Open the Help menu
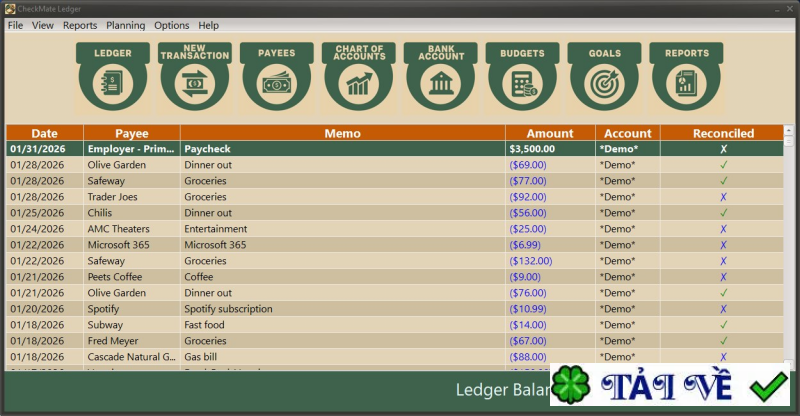 209,26
